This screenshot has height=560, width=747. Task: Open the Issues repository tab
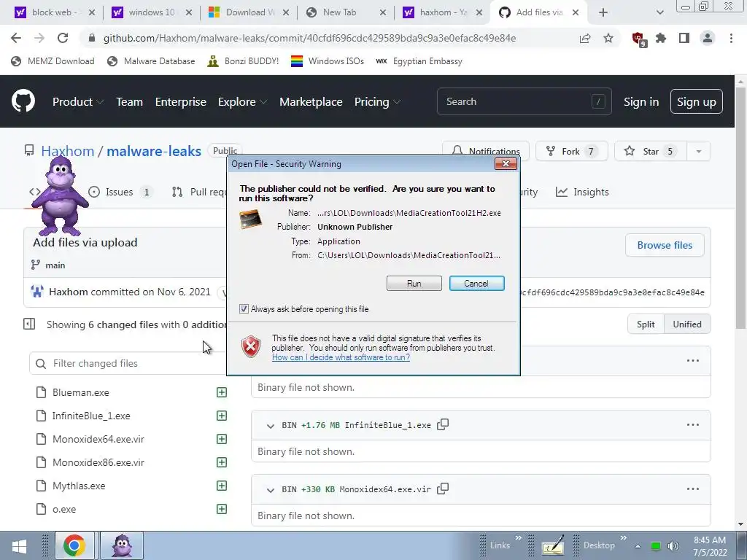(x=121, y=192)
